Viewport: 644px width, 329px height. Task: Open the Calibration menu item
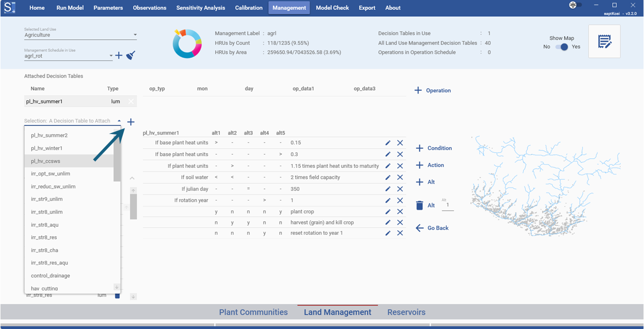[x=249, y=8]
